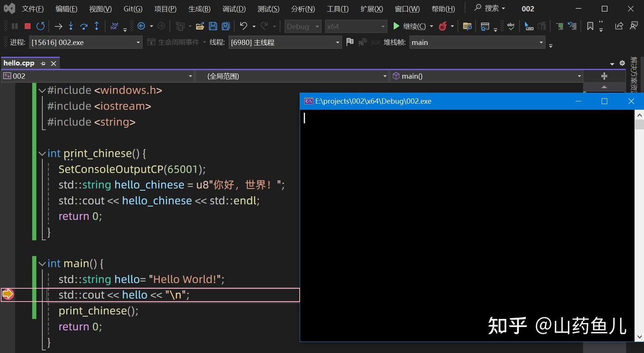Click the Find in Files folder icon

(x=467, y=26)
